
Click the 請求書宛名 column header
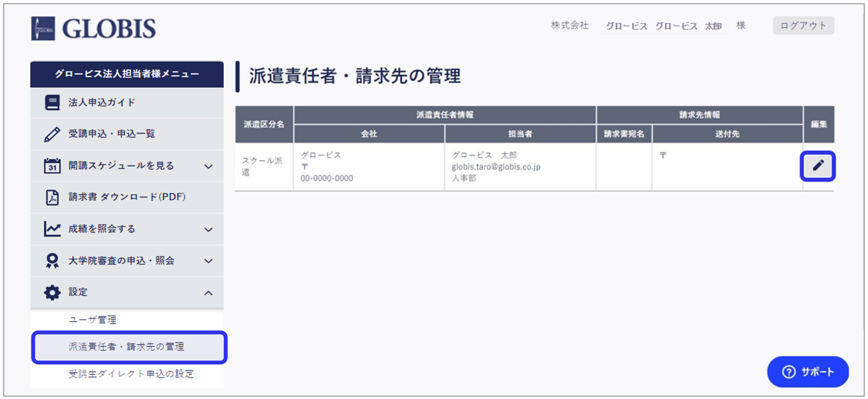[x=624, y=134]
